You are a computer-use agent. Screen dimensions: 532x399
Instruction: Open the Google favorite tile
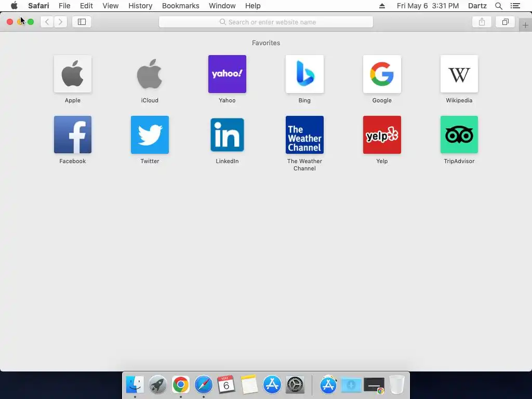tap(382, 74)
